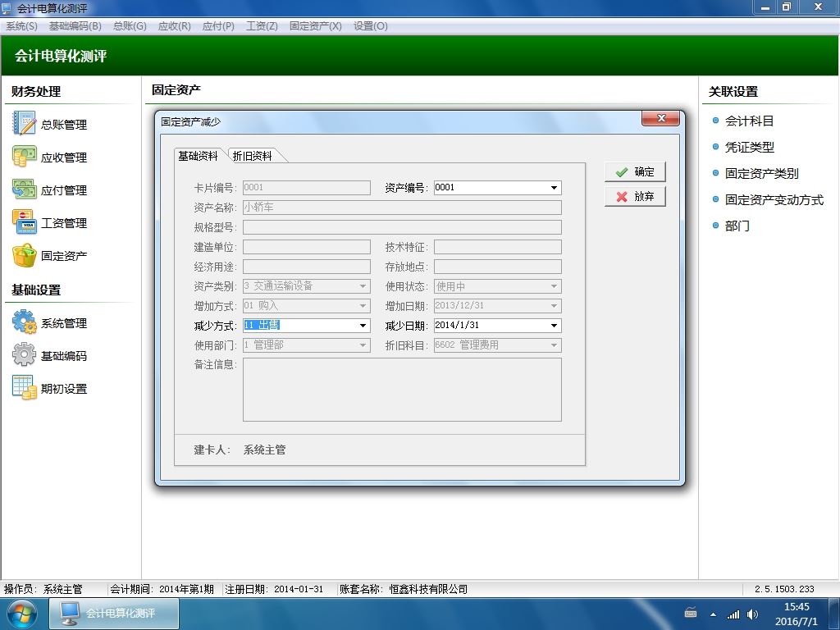The width and height of the screenshot is (840, 630).
Task: Click the red X on 放弃
Action: tap(622, 197)
